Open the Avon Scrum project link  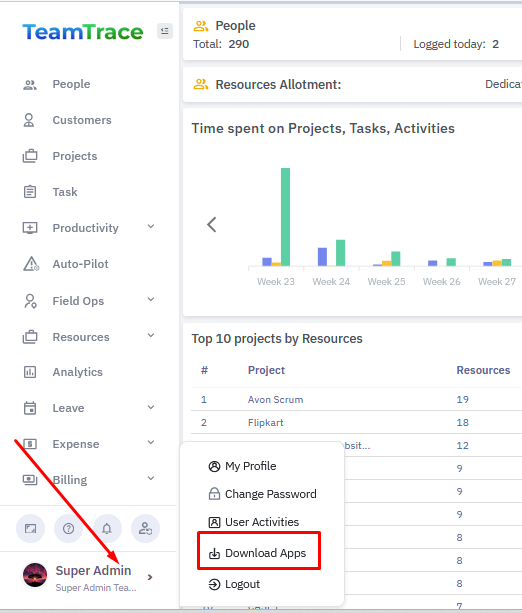pos(275,400)
